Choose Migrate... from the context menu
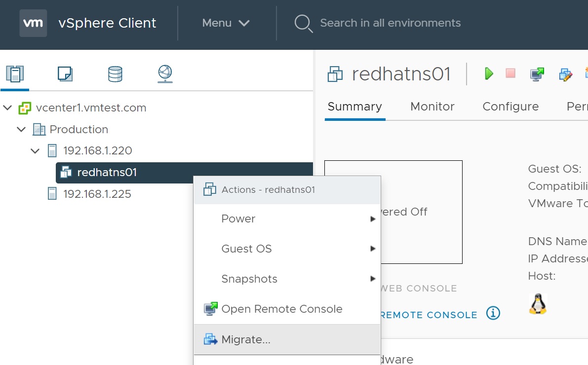This screenshot has width=588, height=365. pyautogui.click(x=246, y=339)
